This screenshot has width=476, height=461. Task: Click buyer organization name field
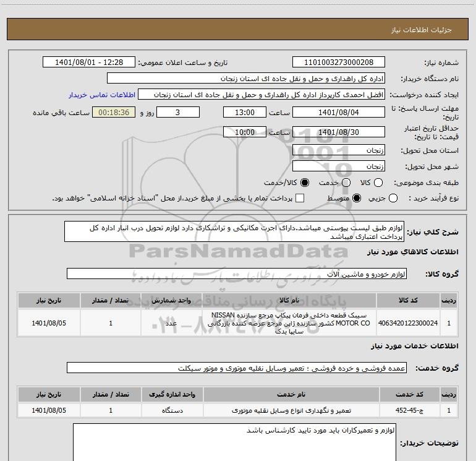click(246, 78)
